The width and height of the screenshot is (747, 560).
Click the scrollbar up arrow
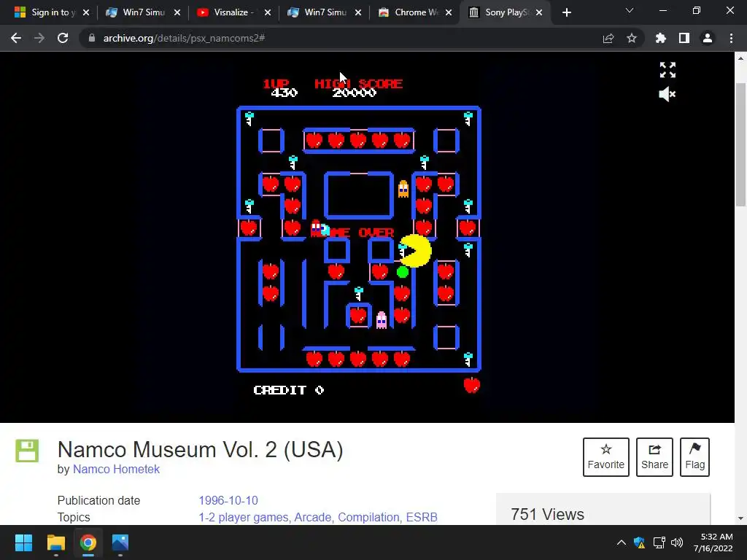[x=740, y=58]
